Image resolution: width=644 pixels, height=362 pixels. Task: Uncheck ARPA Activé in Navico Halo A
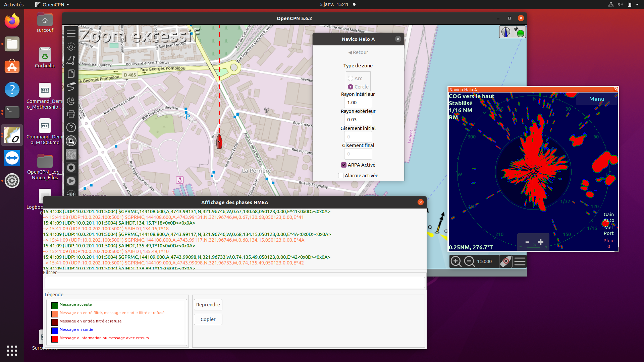(x=343, y=165)
